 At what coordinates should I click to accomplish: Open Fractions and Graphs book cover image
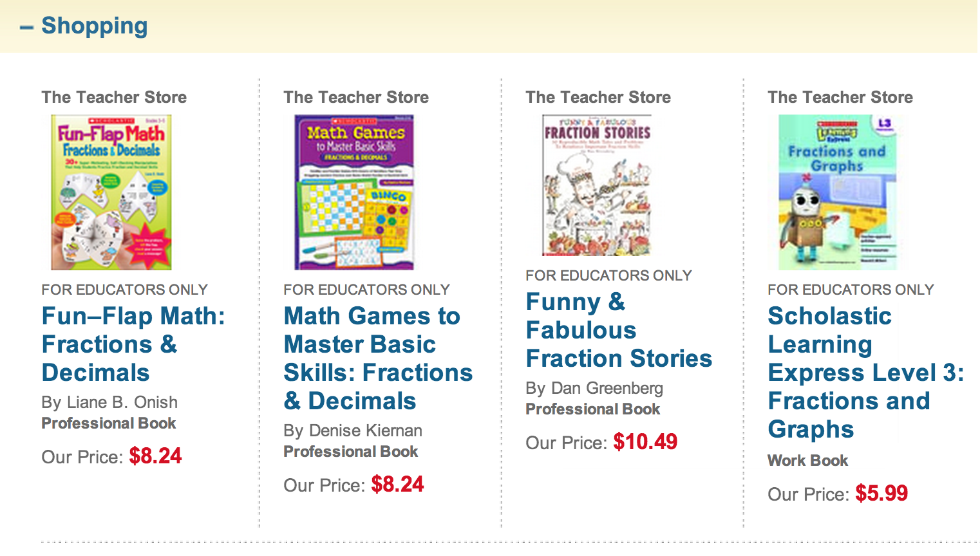pyautogui.click(x=837, y=192)
